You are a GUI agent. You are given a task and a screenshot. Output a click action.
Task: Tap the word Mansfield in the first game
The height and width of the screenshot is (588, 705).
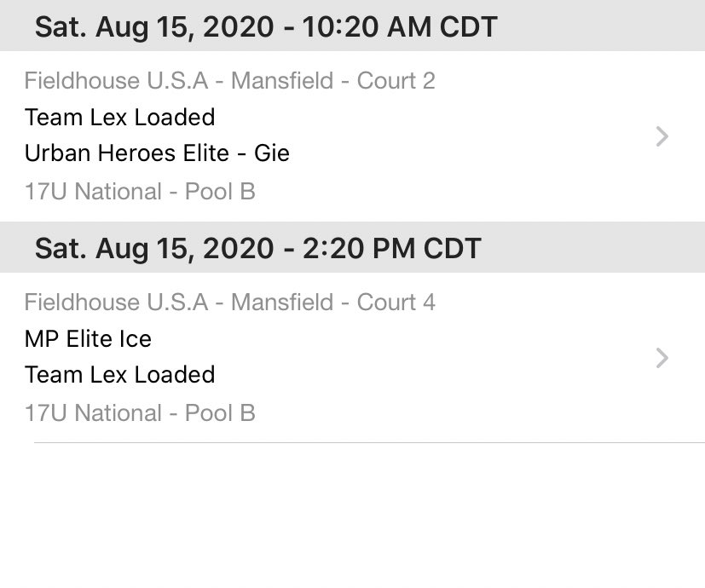[282, 81]
